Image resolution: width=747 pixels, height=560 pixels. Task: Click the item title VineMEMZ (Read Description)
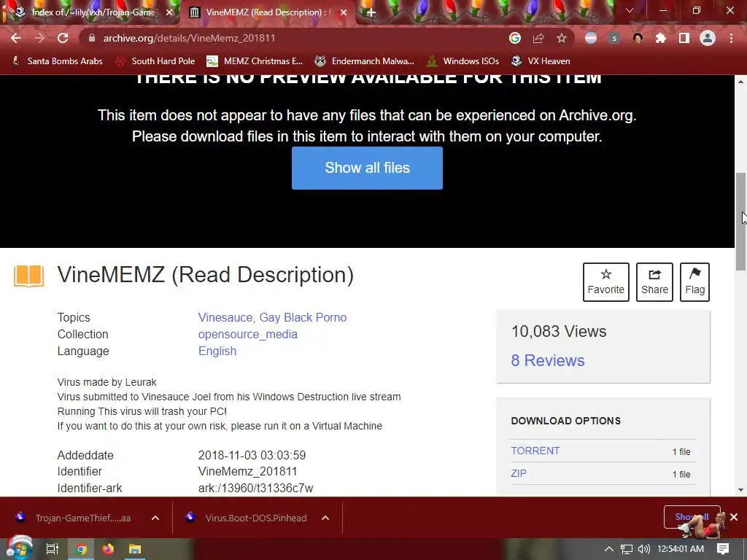point(205,275)
